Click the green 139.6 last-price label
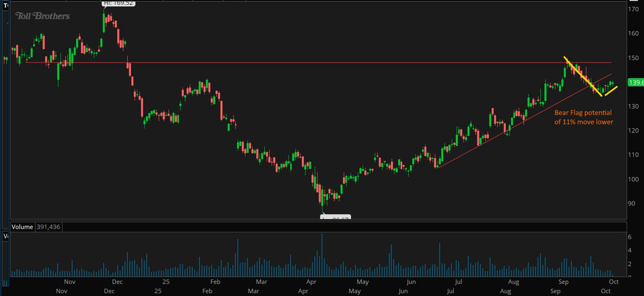644x296 pixels. [636, 83]
